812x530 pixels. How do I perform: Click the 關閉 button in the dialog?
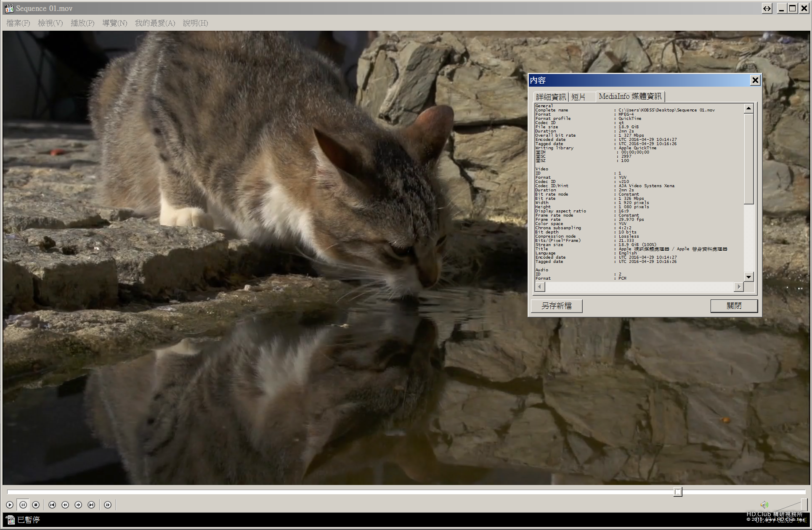point(734,306)
